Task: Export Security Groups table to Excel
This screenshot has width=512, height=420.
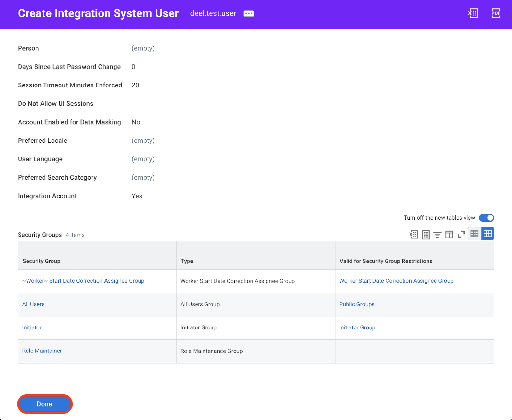Action: 413,234
